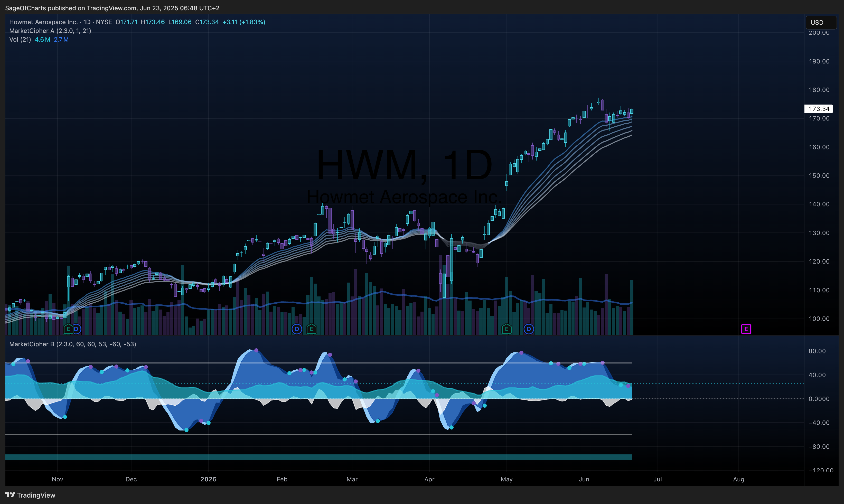Click the 2025 label on time axis
844x504 pixels.
tap(209, 480)
